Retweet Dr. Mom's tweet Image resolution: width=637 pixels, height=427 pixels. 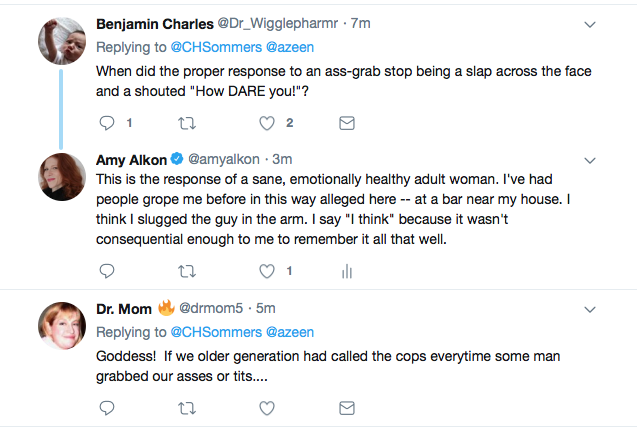(187, 407)
